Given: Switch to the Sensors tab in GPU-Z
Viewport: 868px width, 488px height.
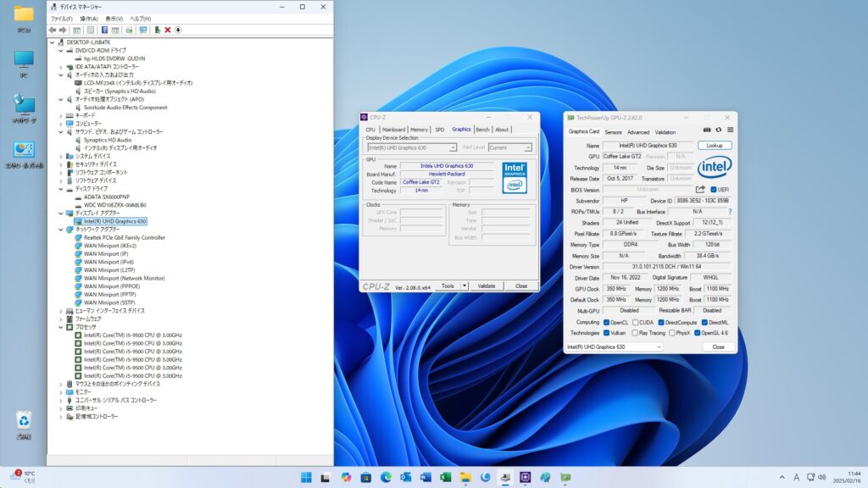Looking at the screenshot, I should click(613, 132).
